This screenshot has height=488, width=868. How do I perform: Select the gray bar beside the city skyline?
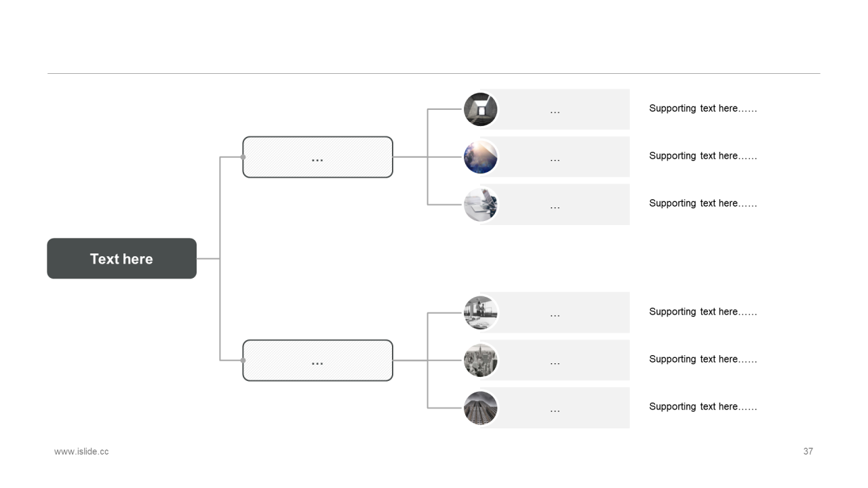click(x=555, y=360)
